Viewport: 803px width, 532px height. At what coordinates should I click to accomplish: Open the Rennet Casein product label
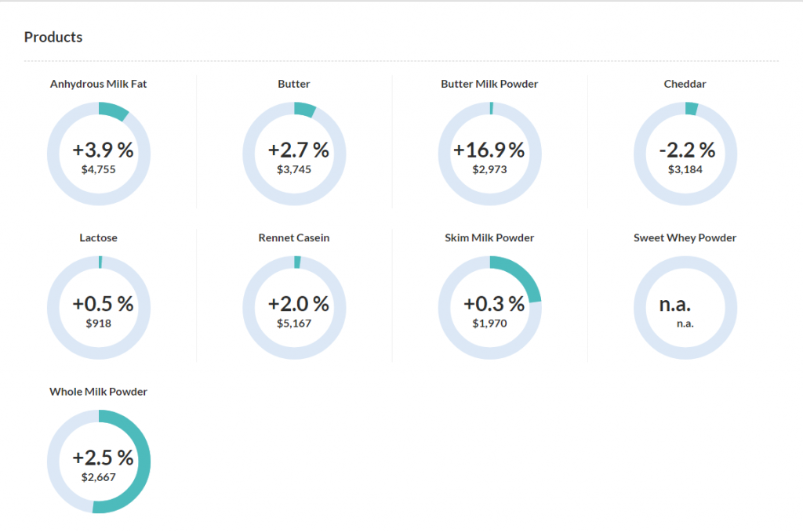point(293,237)
